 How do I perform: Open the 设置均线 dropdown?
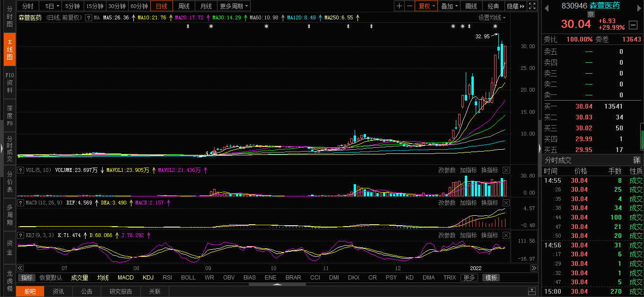click(x=492, y=17)
